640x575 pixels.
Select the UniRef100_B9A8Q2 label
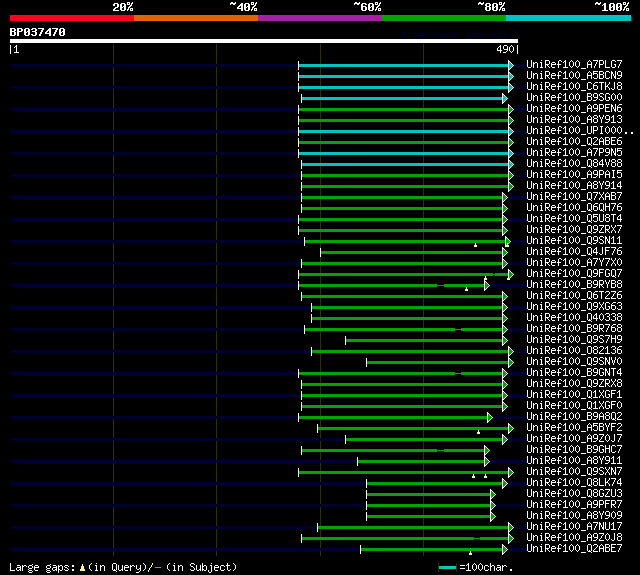(x=574, y=417)
